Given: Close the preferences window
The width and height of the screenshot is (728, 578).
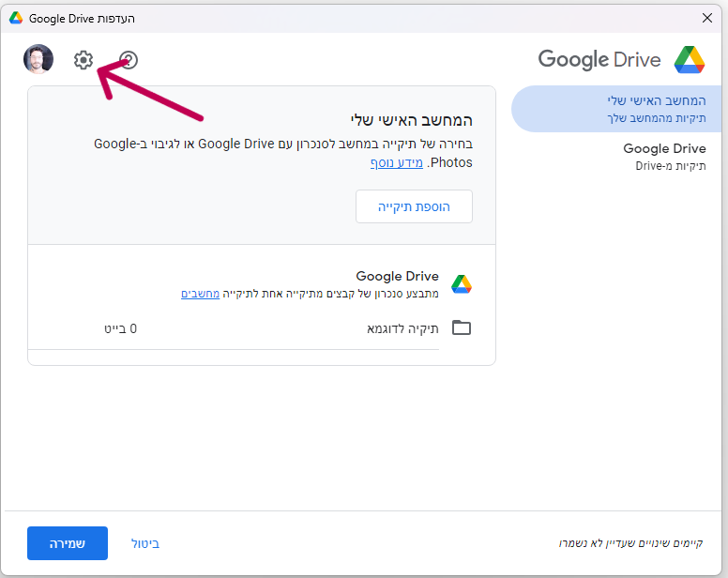Looking at the screenshot, I should [707, 18].
